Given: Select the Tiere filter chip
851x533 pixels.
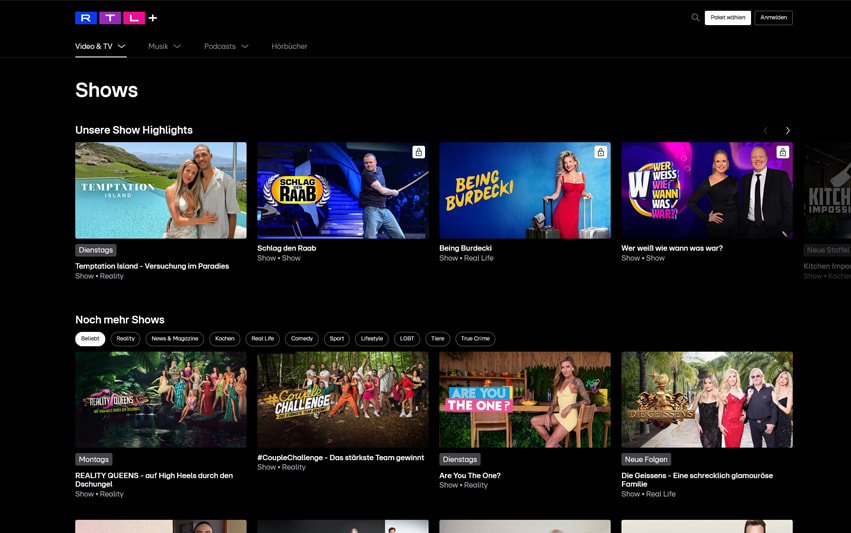Looking at the screenshot, I should (x=437, y=339).
